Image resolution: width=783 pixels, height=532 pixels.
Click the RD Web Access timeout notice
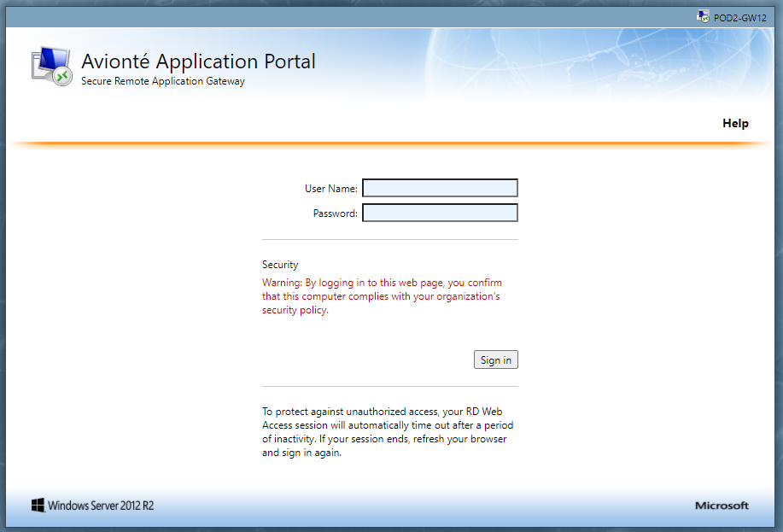point(388,432)
